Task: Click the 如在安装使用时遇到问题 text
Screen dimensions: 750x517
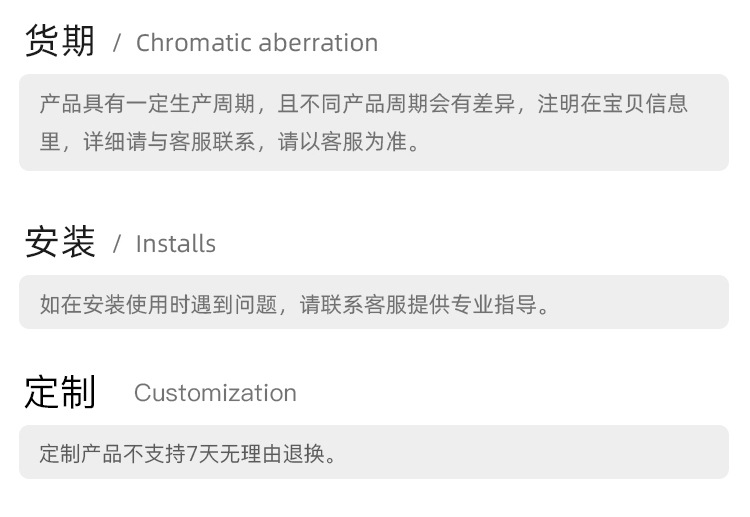Action: 159,305
